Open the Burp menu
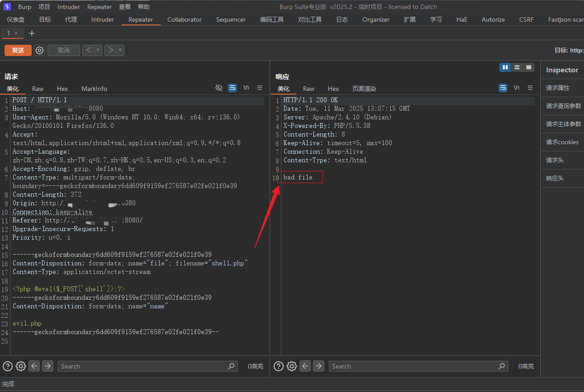 (x=25, y=7)
